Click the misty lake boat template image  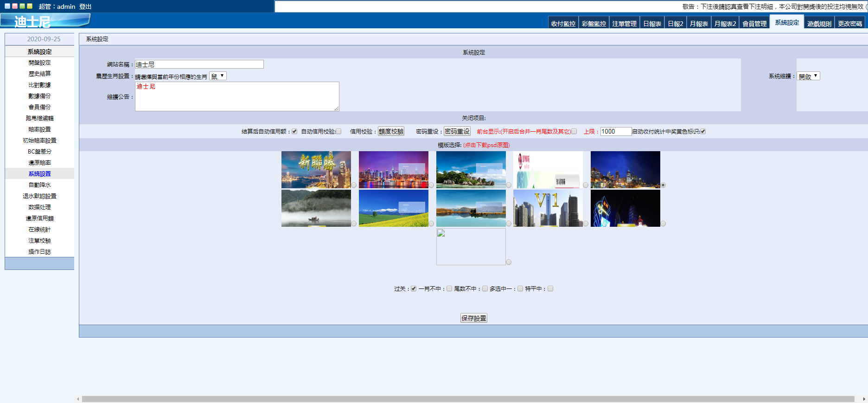click(316, 208)
